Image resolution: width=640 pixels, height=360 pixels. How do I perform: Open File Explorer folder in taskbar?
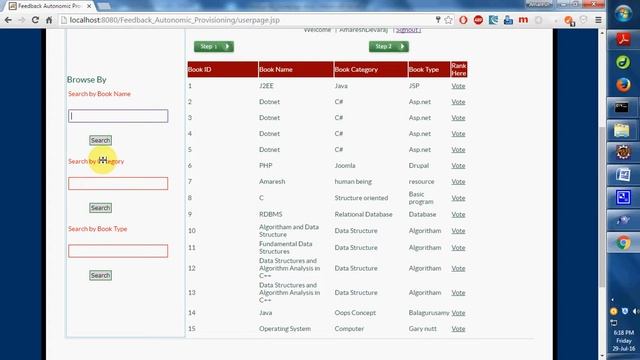(x=622, y=131)
